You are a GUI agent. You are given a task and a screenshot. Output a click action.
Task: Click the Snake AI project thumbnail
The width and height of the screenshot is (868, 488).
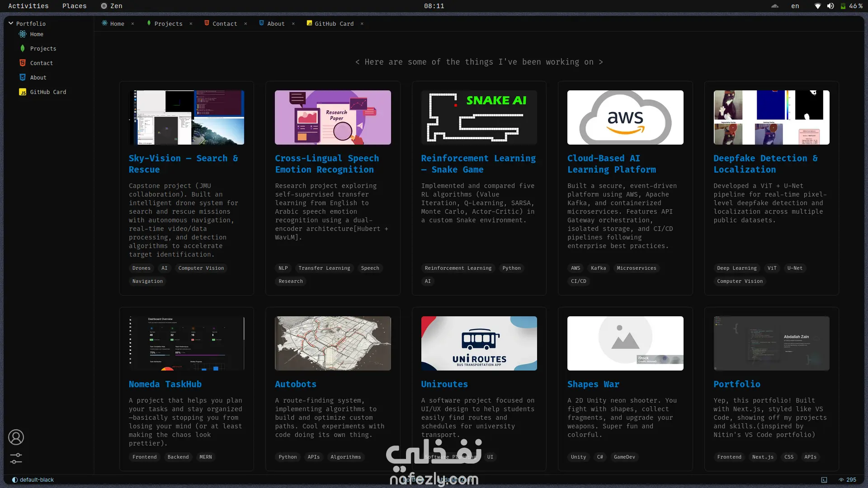(x=479, y=117)
